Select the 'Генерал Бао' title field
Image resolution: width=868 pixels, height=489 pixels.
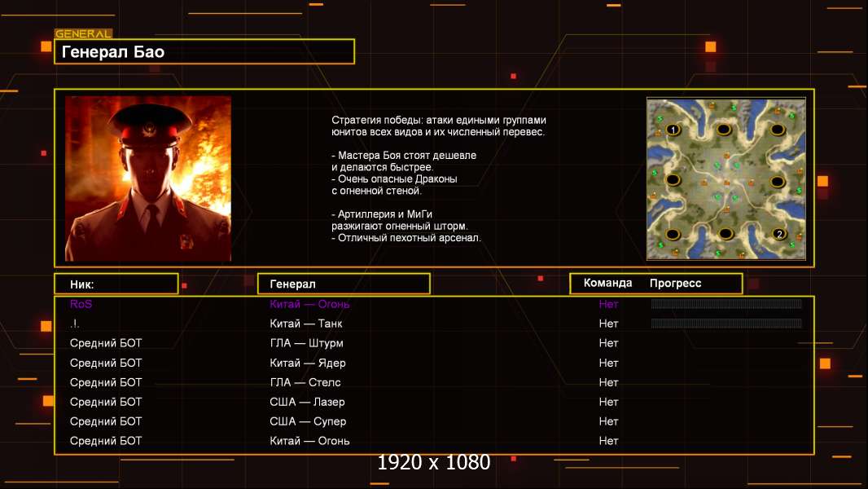coord(204,51)
